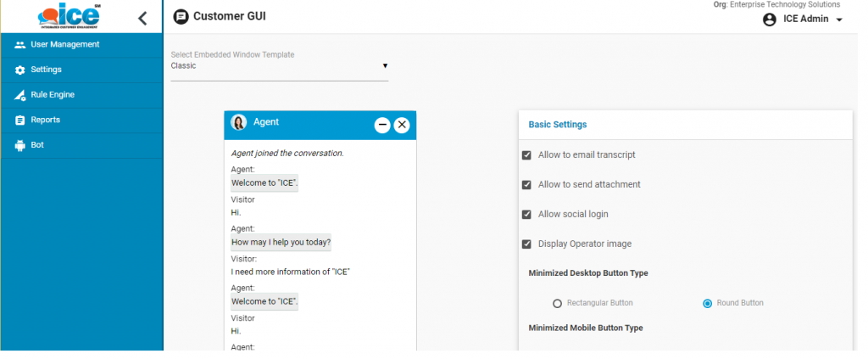
Task: Select the Rectangular Button radio option
Action: pos(557,303)
